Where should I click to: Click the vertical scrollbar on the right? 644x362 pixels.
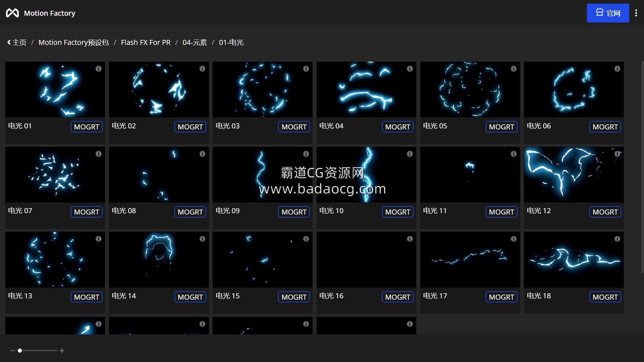(642, 167)
